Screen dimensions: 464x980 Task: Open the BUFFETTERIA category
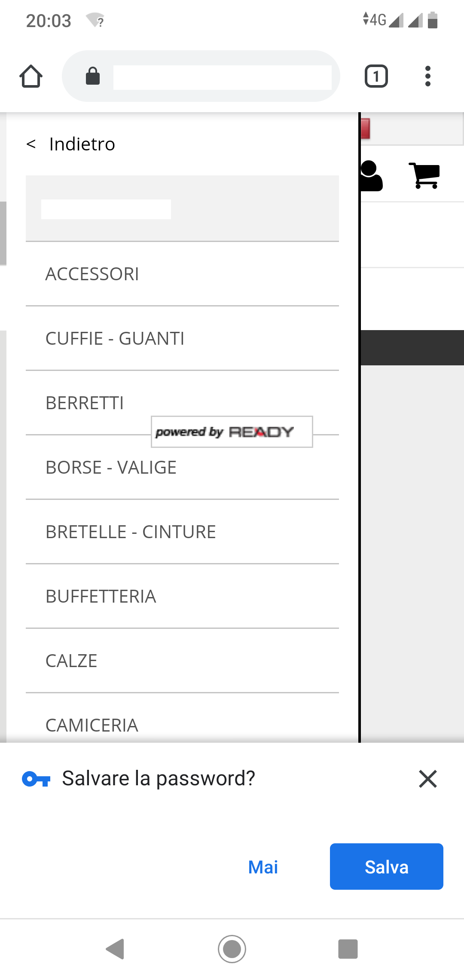click(x=101, y=597)
